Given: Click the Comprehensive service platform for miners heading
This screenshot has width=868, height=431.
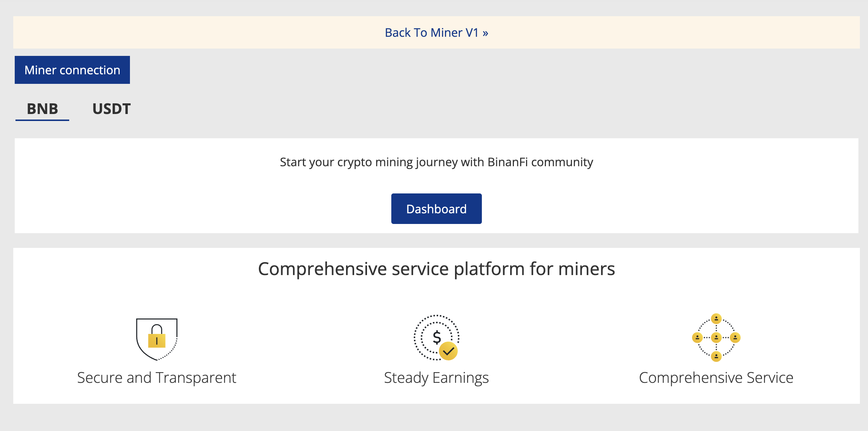Looking at the screenshot, I should 437,269.
